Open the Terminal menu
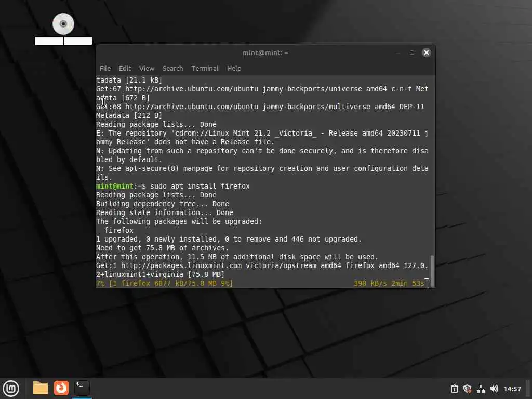532x399 pixels. pos(205,68)
